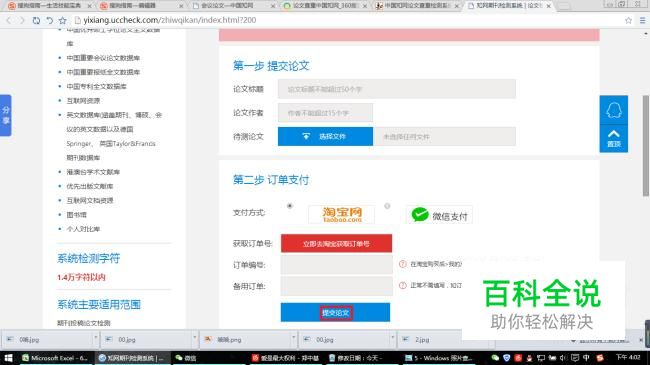Click help icon beside 订单编号 field
Viewport: 650px width, 365px height.
[403, 264]
